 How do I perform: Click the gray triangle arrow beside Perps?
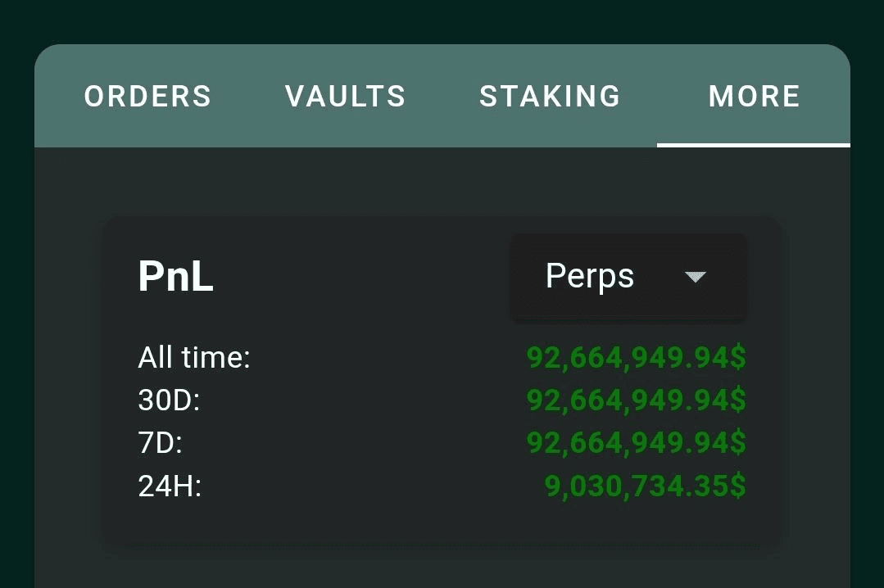tap(695, 278)
